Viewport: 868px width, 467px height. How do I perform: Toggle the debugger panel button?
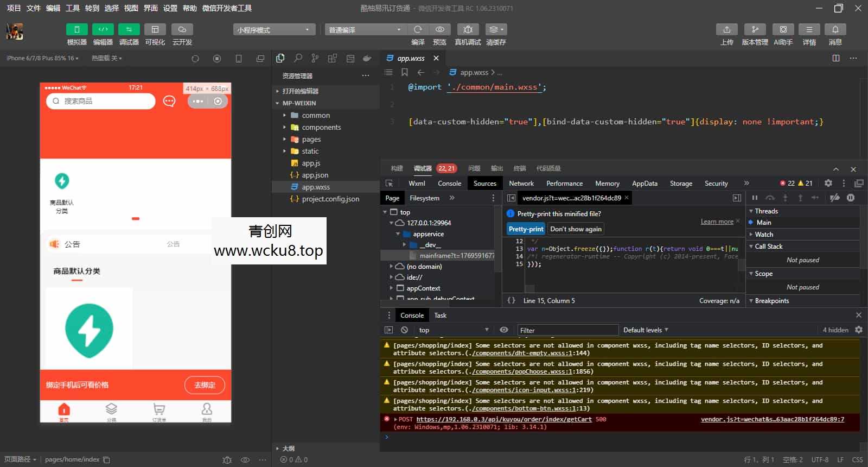click(129, 30)
